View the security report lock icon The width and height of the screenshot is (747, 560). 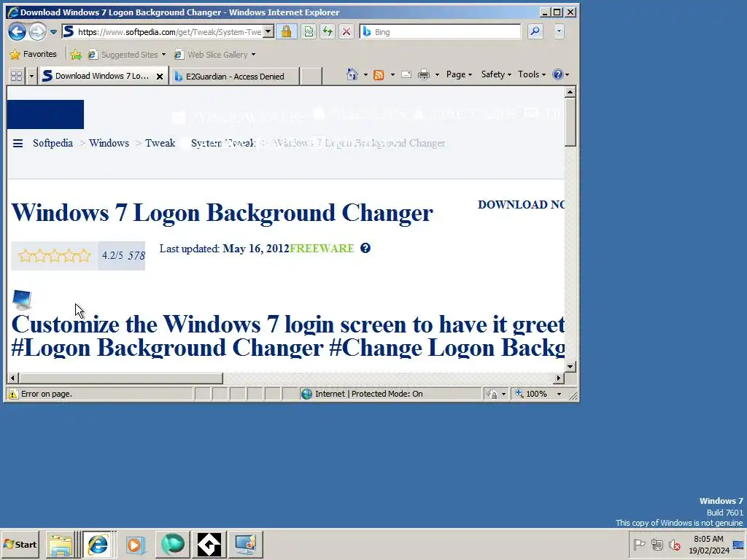[x=286, y=32]
